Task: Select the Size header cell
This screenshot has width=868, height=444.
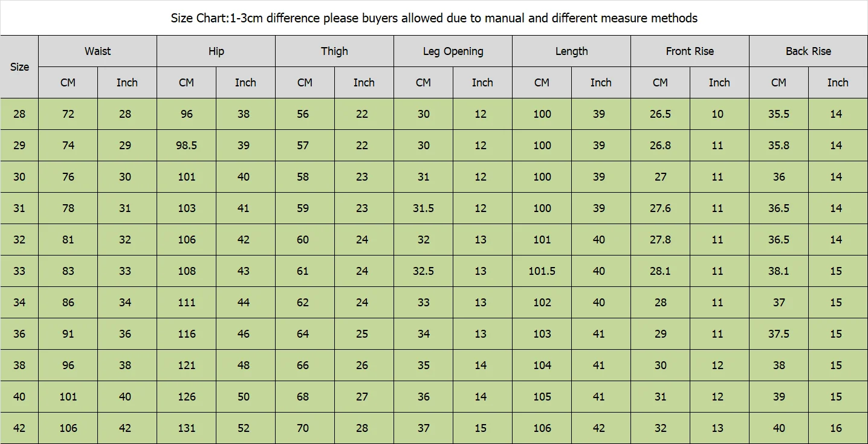Action: click(x=19, y=67)
